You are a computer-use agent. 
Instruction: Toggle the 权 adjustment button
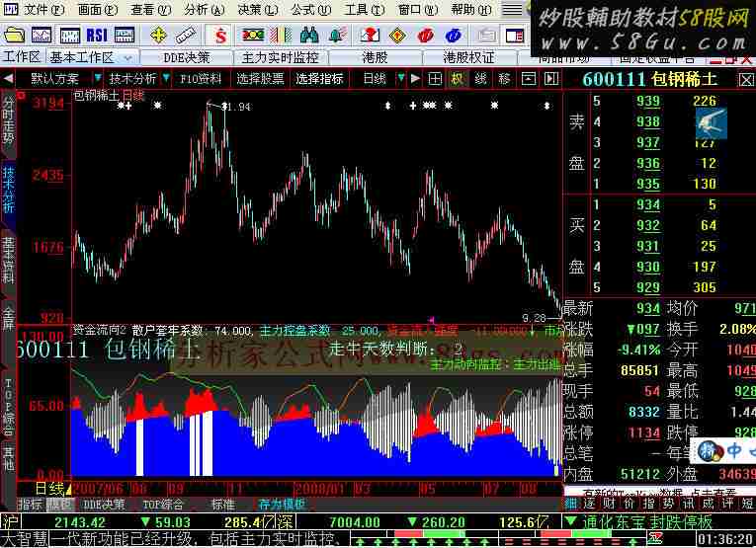[x=458, y=78]
